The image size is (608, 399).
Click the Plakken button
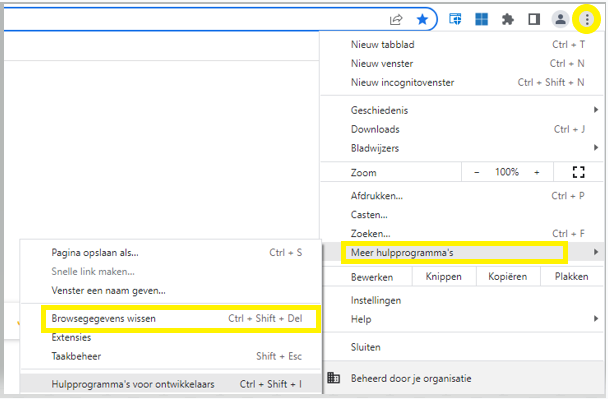coord(572,276)
